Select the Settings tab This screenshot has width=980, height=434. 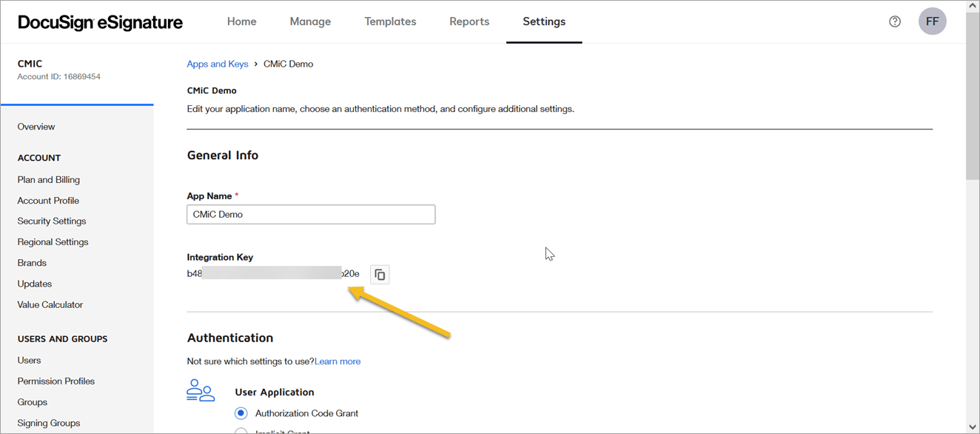click(544, 21)
